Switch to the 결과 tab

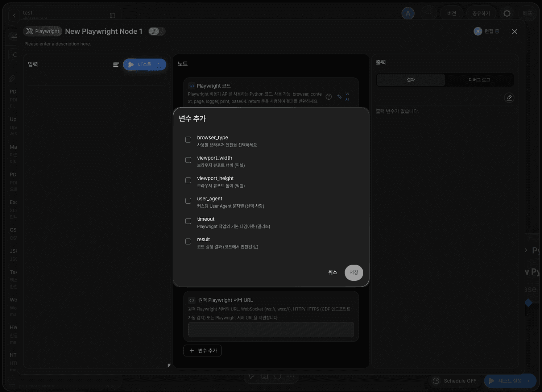tap(411, 80)
